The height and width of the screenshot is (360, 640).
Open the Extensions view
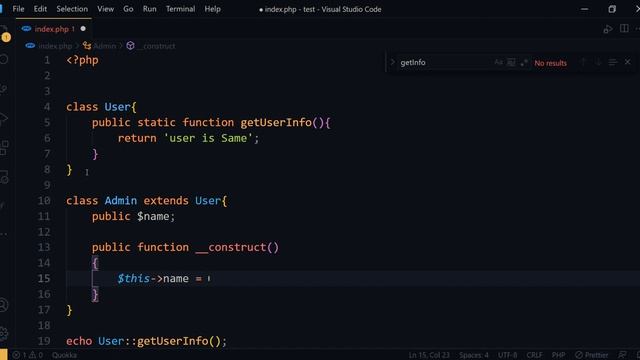coord(4,148)
